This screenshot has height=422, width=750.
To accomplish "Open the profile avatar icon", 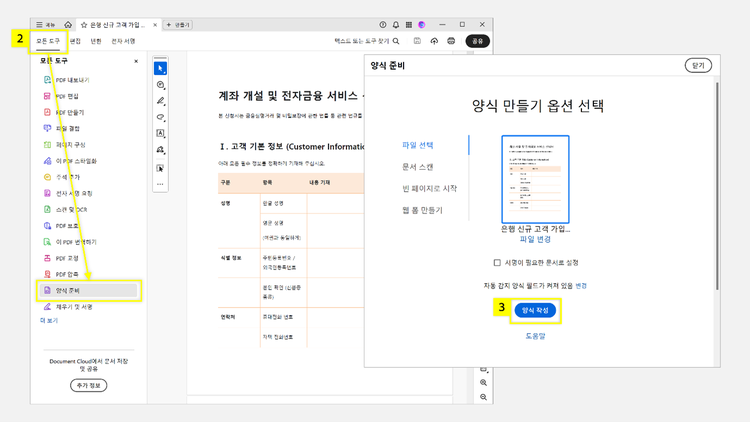I will pyautogui.click(x=422, y=25).
